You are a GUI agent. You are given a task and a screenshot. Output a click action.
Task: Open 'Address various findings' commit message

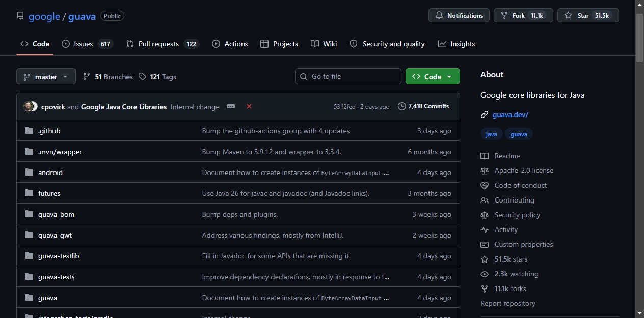point(273,235)
